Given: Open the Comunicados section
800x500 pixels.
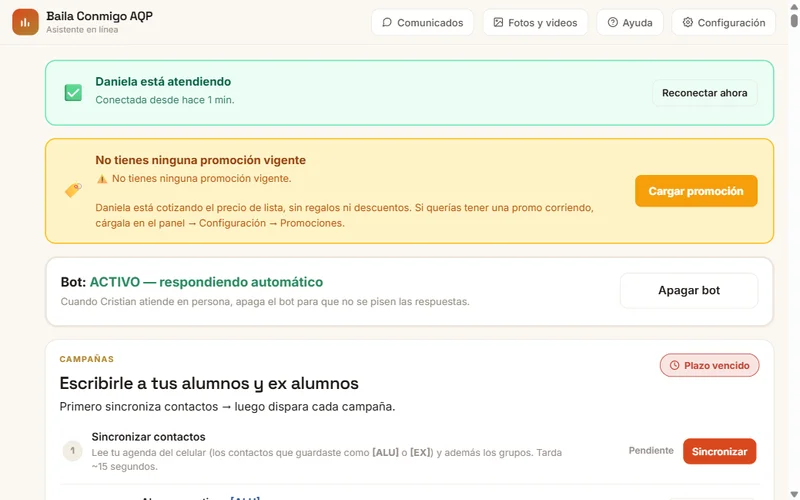Looking at the screenshot, I should tap(422, 22).
